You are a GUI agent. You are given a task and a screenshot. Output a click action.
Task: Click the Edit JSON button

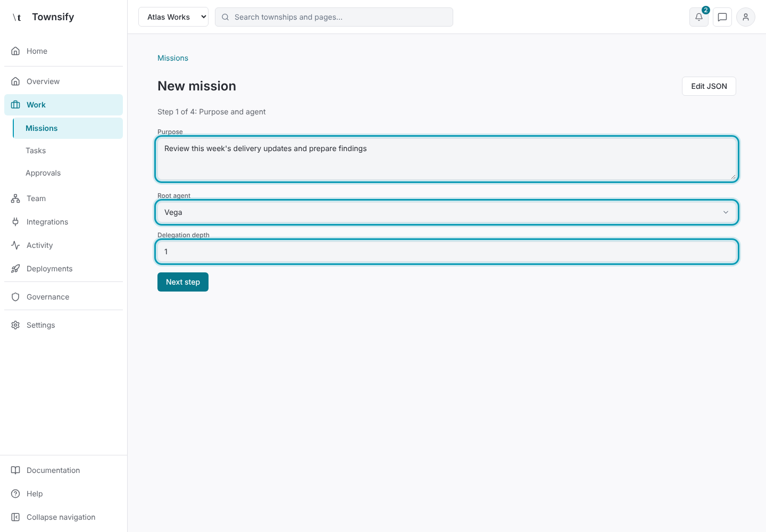click(x=709, y=86)
